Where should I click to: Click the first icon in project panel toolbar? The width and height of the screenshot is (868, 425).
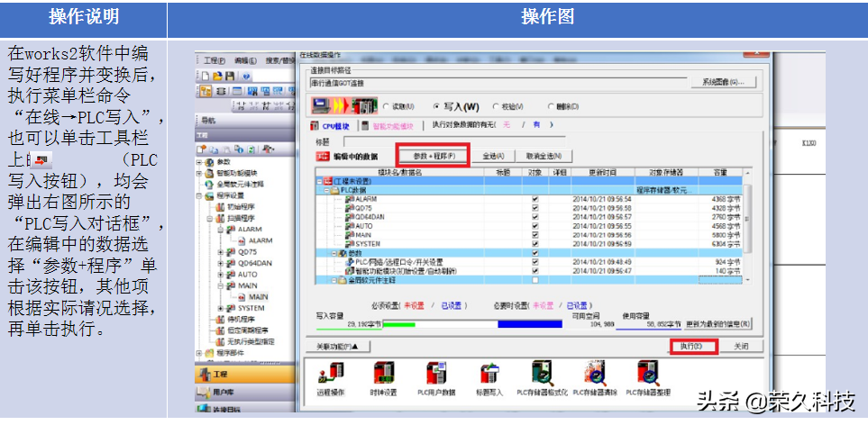click(202, 149)
